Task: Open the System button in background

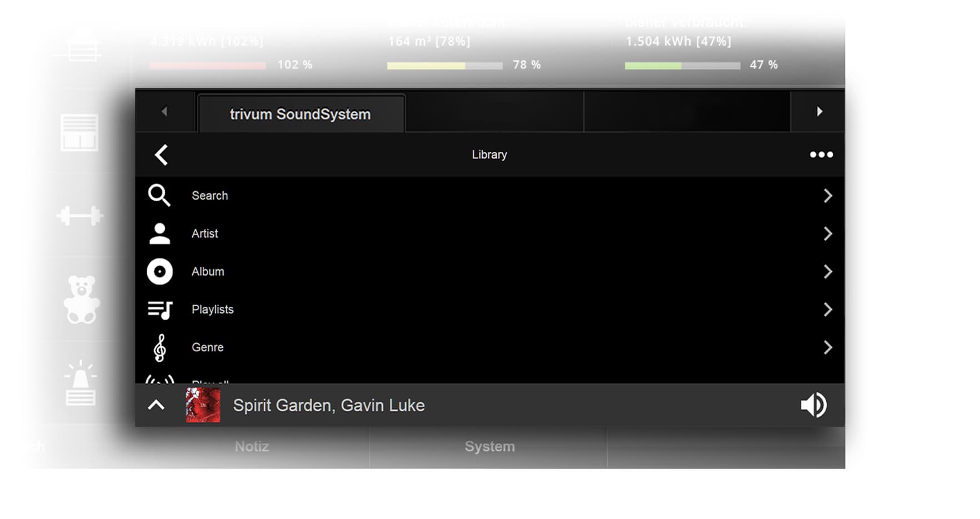Action: [489, 446]
